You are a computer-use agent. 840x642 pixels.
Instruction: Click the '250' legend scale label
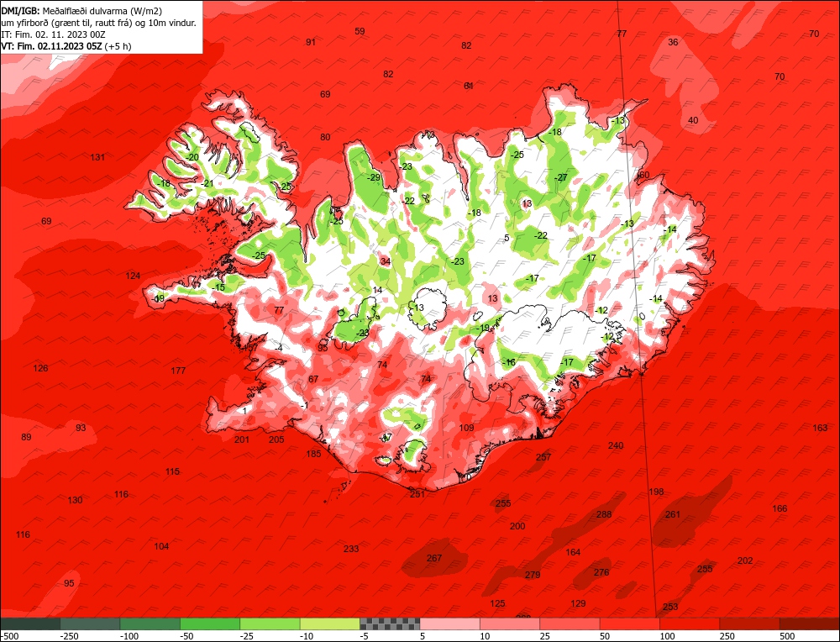point(727,636)
